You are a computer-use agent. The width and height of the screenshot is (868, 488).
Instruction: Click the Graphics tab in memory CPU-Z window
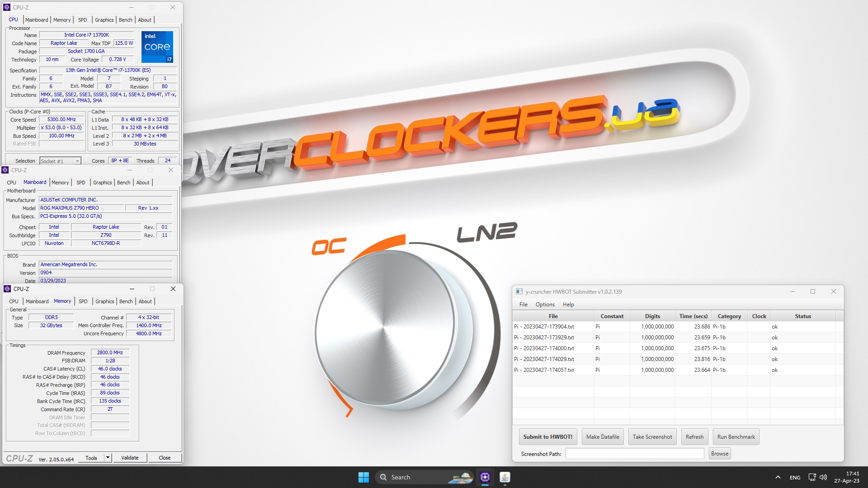104,301
